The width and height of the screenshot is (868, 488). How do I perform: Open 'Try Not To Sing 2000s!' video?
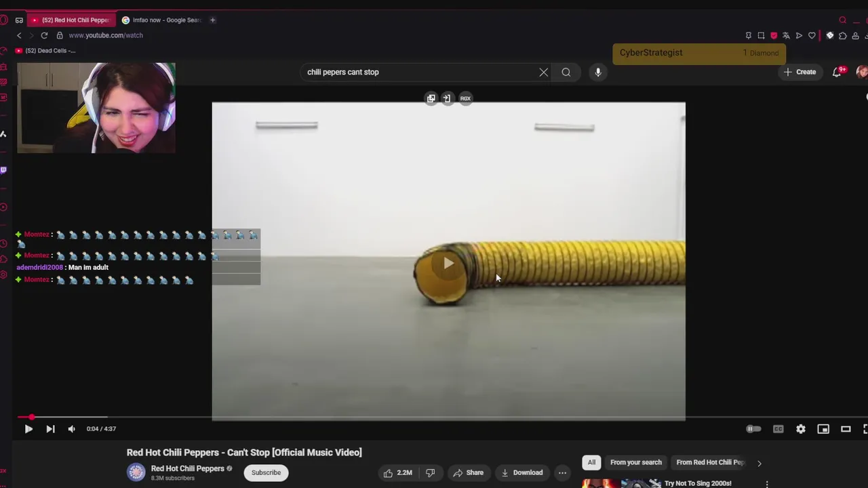coord(698,483)
